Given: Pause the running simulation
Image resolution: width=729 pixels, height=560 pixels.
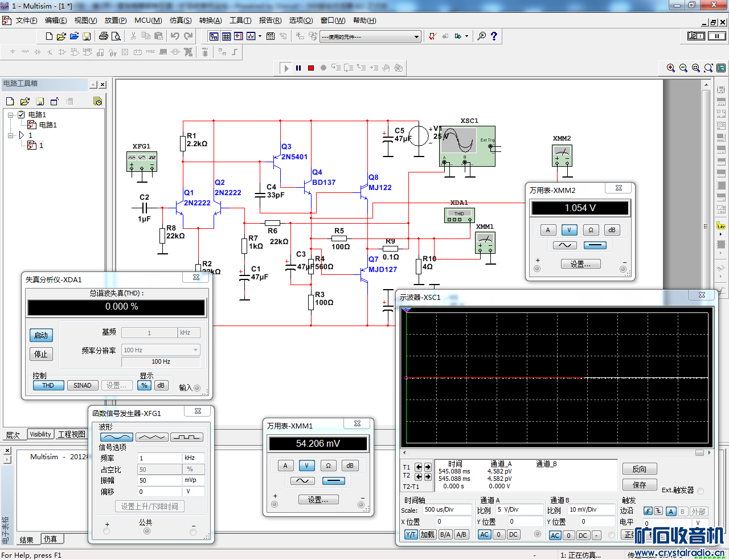Looking at the screenshot, I should coord(298,68).
